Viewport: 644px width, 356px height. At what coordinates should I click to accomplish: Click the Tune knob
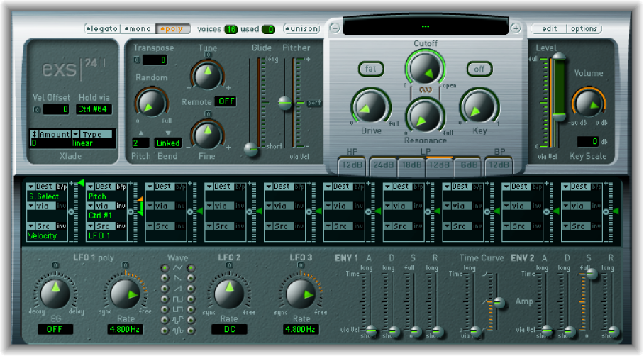coord(208,76)
